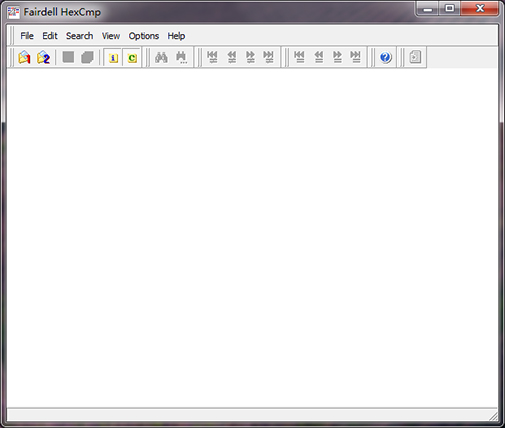This screenshot has height=428, width=505.
Task: Toggle the green 'C' compare button
Action: point(132,58)
